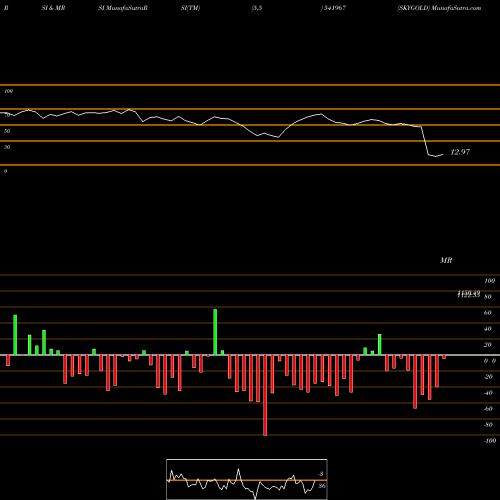The width and height of the screenshot is (500, 500).
Task: Click the 50 label on RSI axis
Action: 7,131
